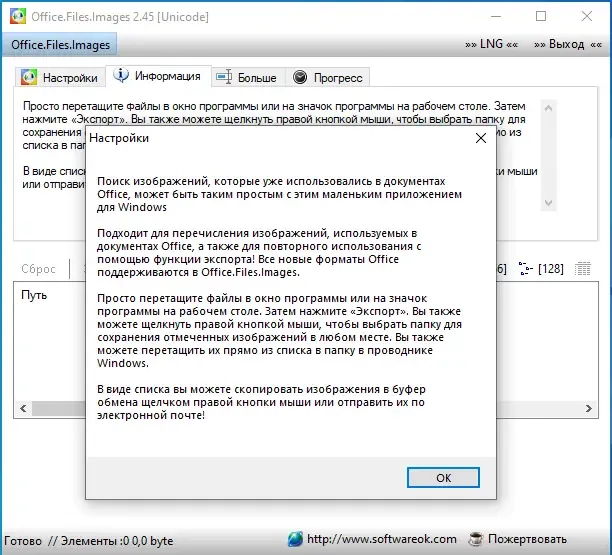The width and height of the screenshot is (612, 555).
Task: Switch to the Прогресс tab
Action: [328, 77]
